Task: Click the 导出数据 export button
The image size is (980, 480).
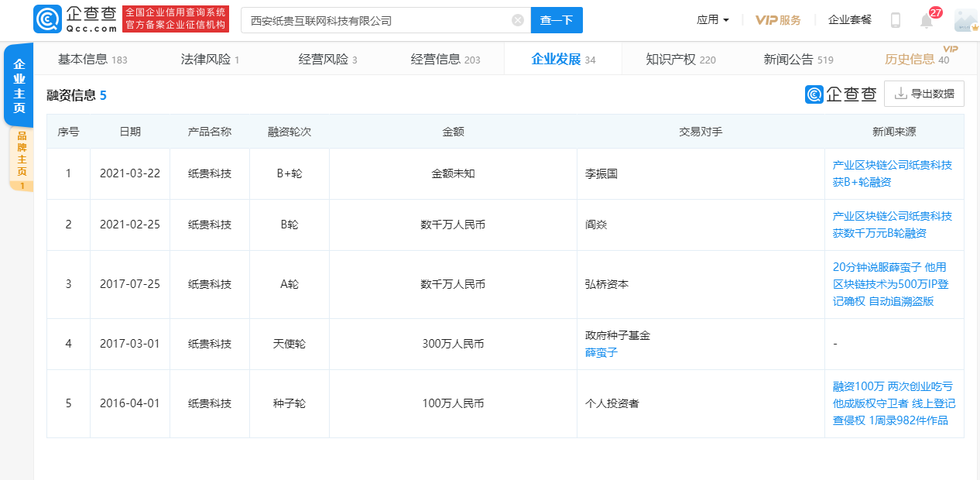Action: (924, 94)
